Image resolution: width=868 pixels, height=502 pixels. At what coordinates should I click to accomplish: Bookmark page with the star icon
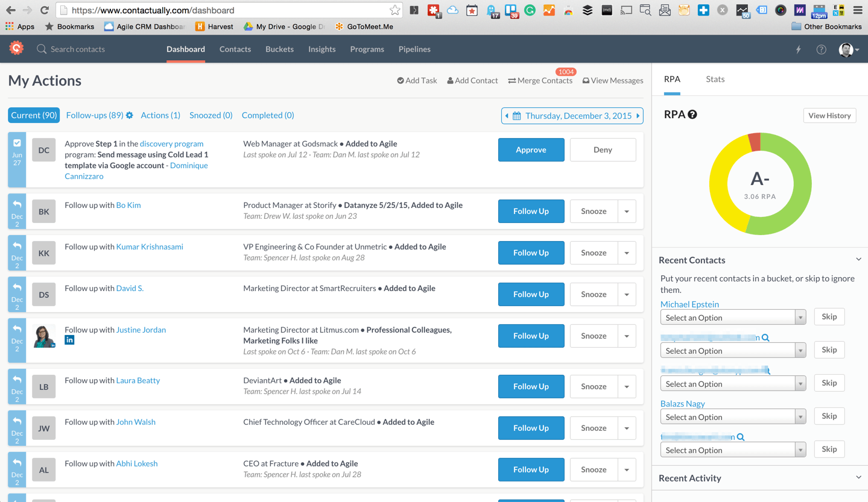pos(394,10)
